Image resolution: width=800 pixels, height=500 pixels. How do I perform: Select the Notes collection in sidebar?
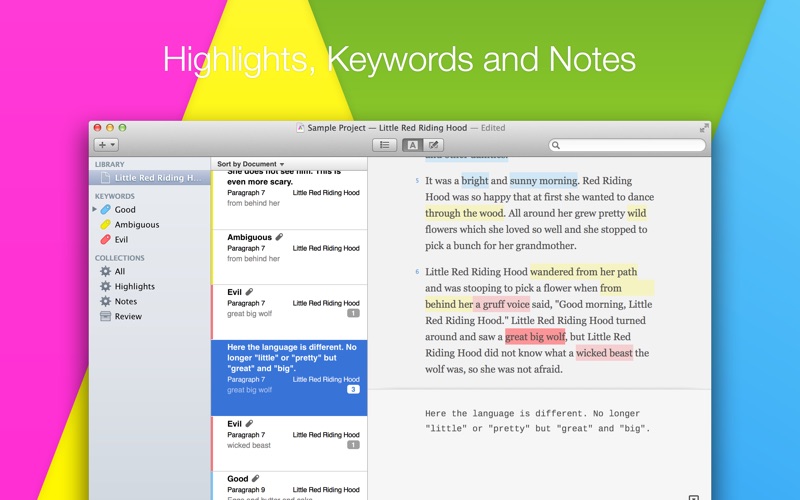pyautogui.click(x=126, y=302)
